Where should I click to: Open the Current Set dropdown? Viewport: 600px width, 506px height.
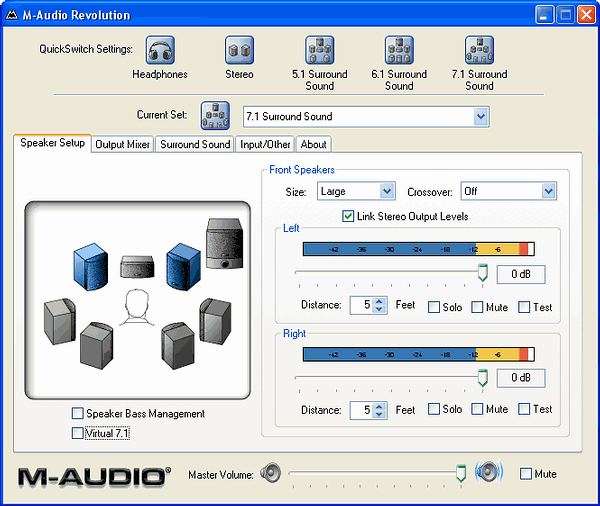point(481,116)
